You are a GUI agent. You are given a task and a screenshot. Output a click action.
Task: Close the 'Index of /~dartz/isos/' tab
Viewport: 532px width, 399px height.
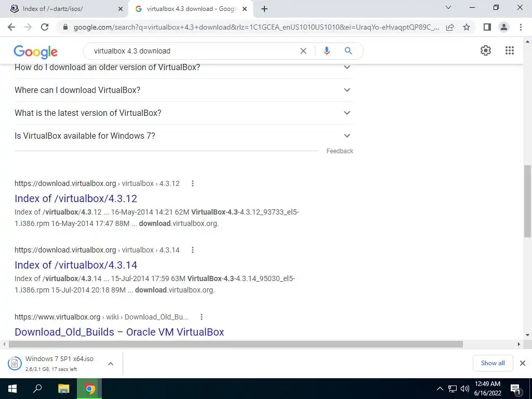(x=121, y=9)
